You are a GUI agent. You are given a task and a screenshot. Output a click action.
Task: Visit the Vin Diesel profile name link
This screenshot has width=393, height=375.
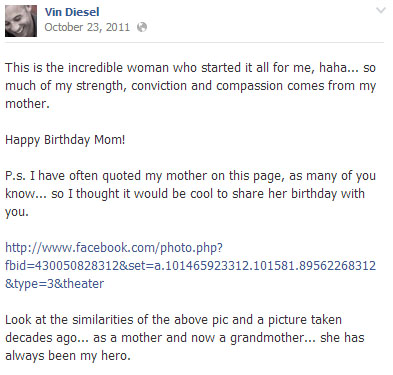click(72, 12)
